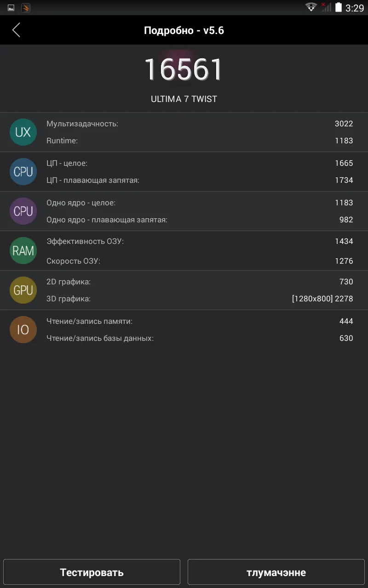This screenshot has height=588, width=368.
Task: Click the purple CPU single-core icon
Action: coord(23,211)
